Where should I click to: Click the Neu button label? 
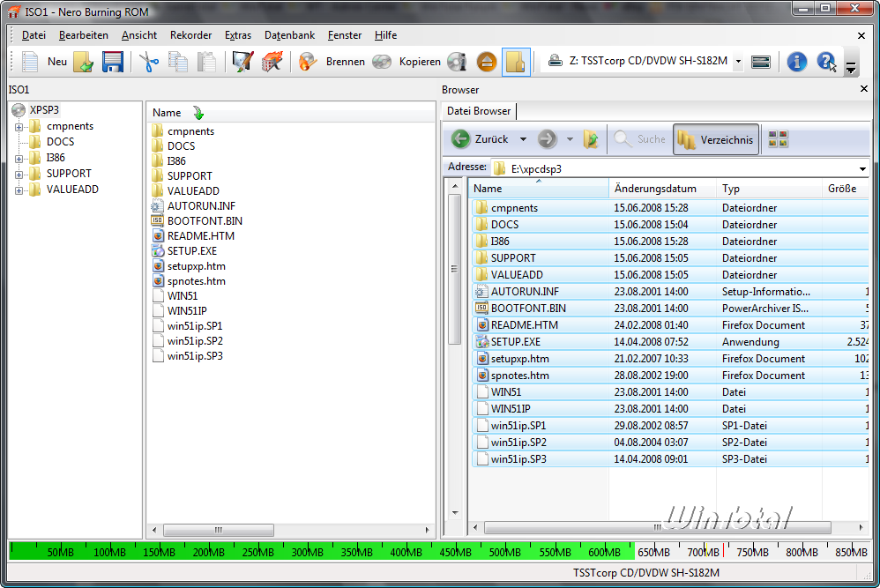pyautogui.click(x=57, y=62)
